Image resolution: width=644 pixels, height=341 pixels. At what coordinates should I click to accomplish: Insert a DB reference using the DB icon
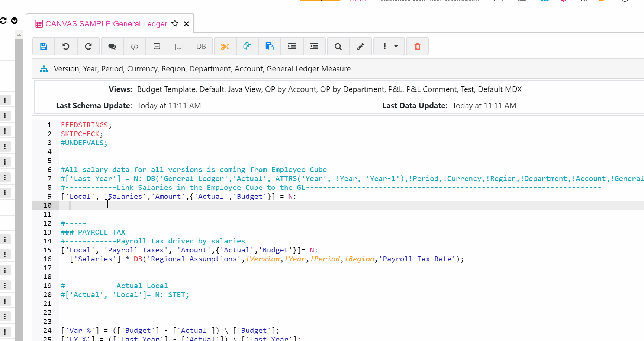[x=201, y=46]
